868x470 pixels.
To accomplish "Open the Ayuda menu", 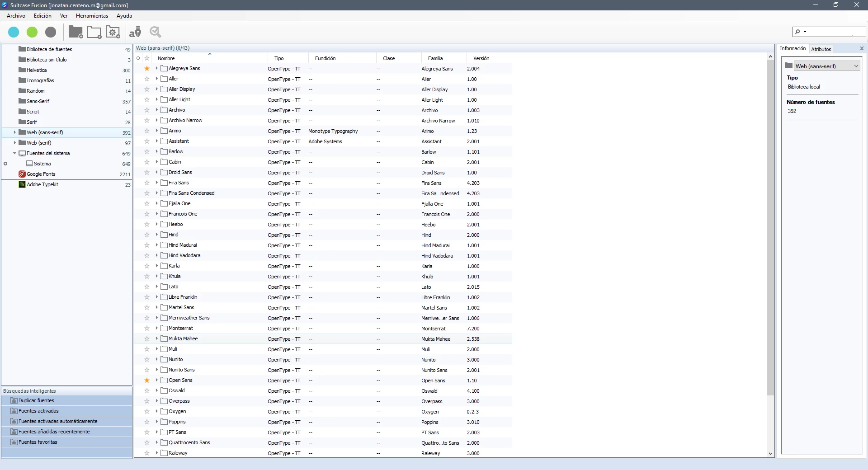I will pos(124,16).
